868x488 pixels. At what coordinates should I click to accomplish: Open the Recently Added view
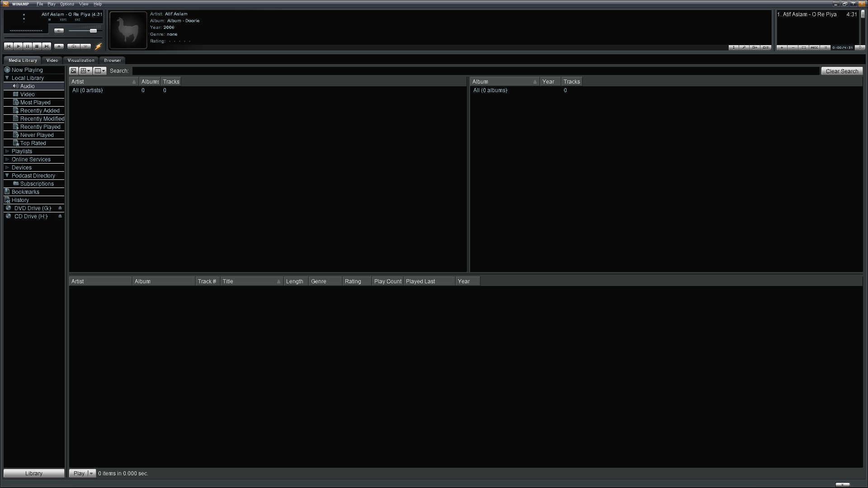coord(34,111)
